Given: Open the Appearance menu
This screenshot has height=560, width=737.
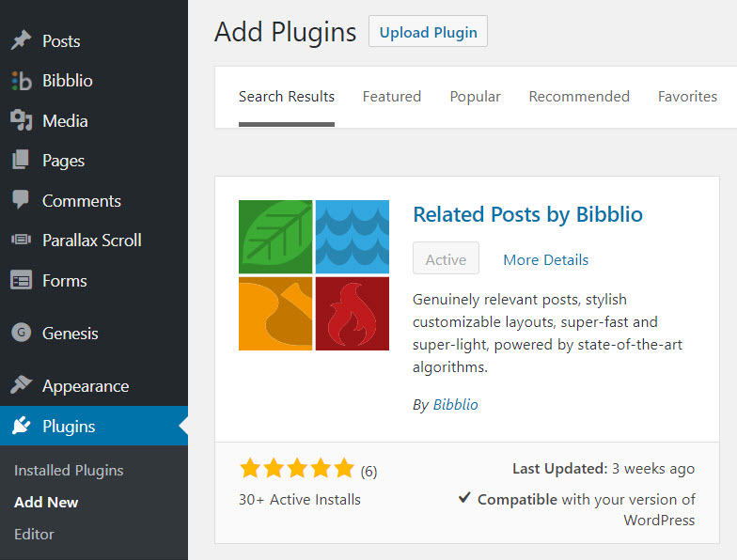Looking at the screenshot, I should tap(94, 385).
